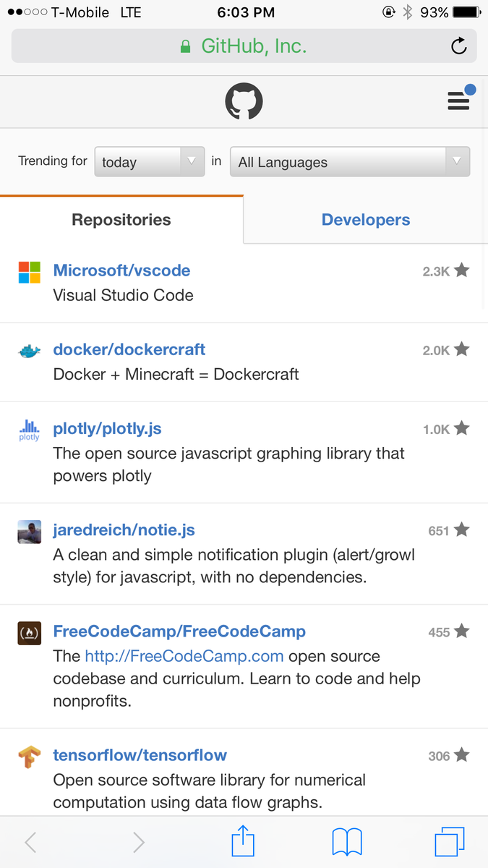Screen dimensions: 488x868
Task: Open the plotly logo avatar
Action: click(x=30, y=430)
